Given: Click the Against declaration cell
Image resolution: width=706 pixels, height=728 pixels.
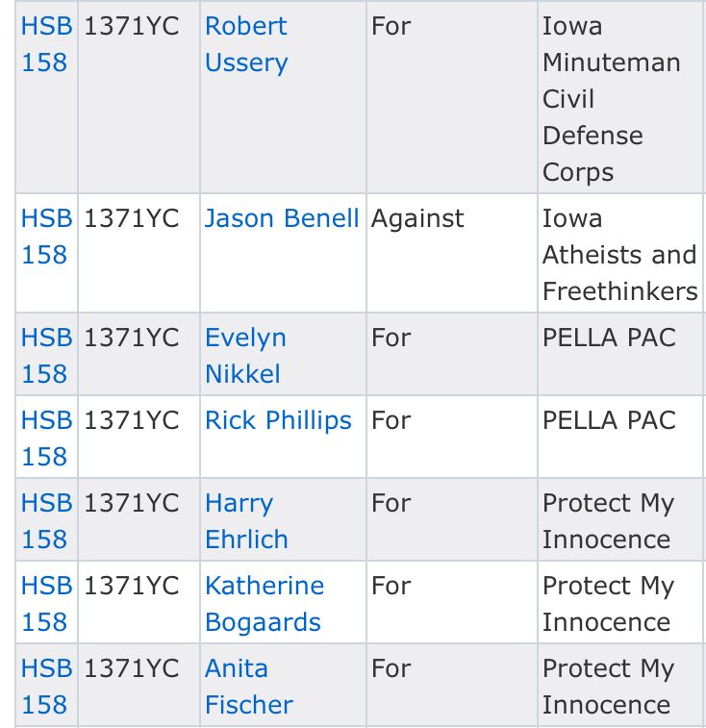Looking at the screenshot, I should point(452,253).
